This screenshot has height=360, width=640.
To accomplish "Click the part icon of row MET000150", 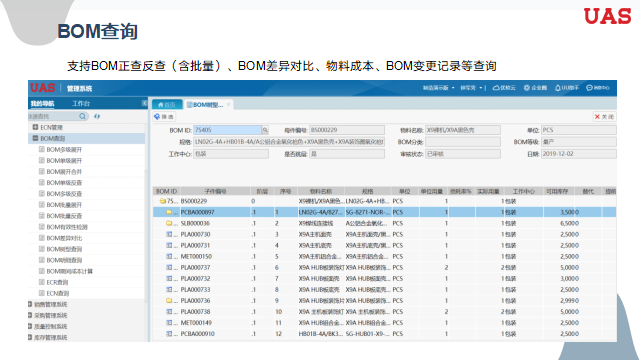I will point(169,256).
